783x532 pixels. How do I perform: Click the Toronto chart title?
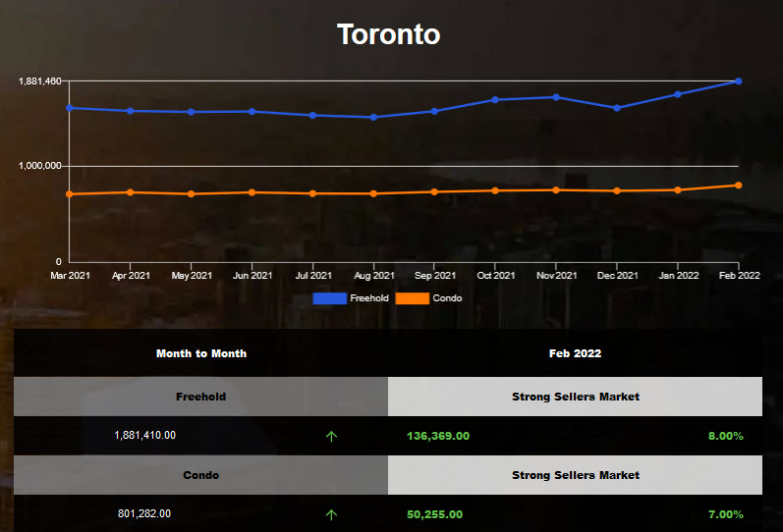pyautogui.click(x=389, y=34)
